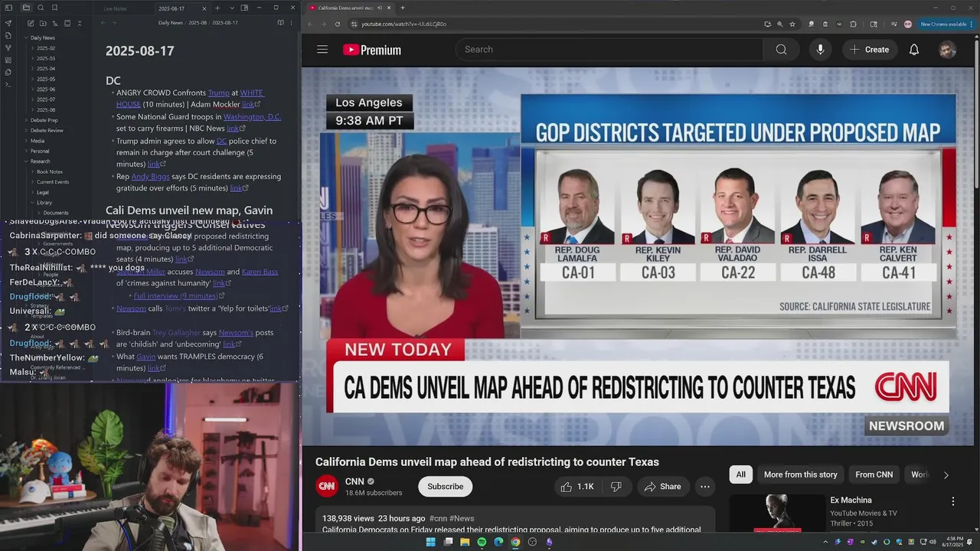Viewport: 980px width, 551px height.
Task: Click Chrome address bar URL
Action: [x=403, y=24]
